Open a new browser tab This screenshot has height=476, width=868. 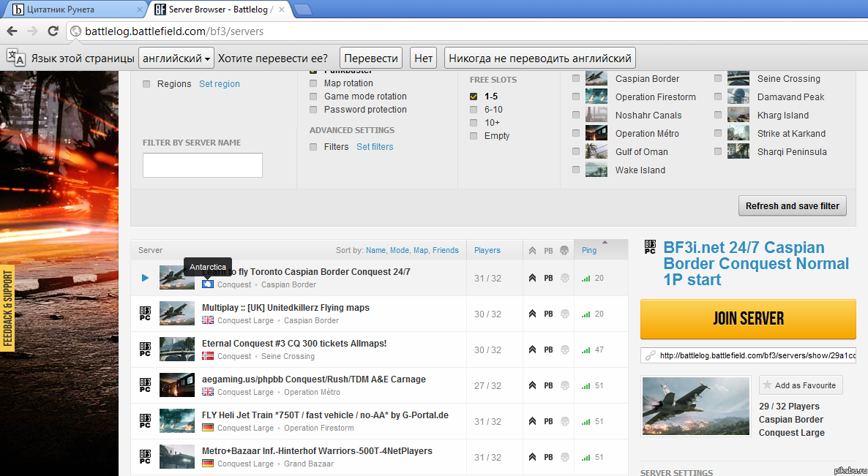click(x=303, y=10)
